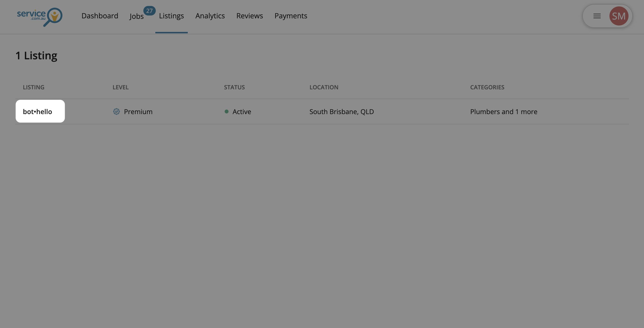This screenshot has width=644, height=328.
Task: Navigate to the Payments tab
Action: pyautogui.click(x=291, y=16)
